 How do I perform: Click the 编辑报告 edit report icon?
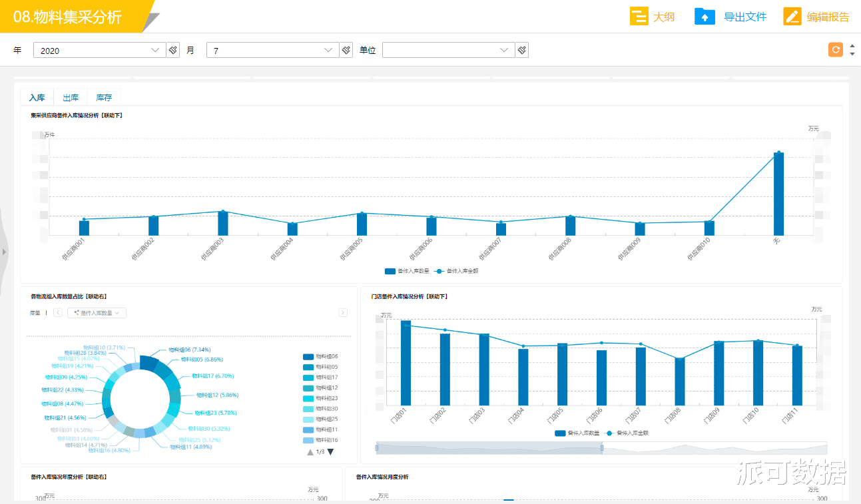(792, 17)
